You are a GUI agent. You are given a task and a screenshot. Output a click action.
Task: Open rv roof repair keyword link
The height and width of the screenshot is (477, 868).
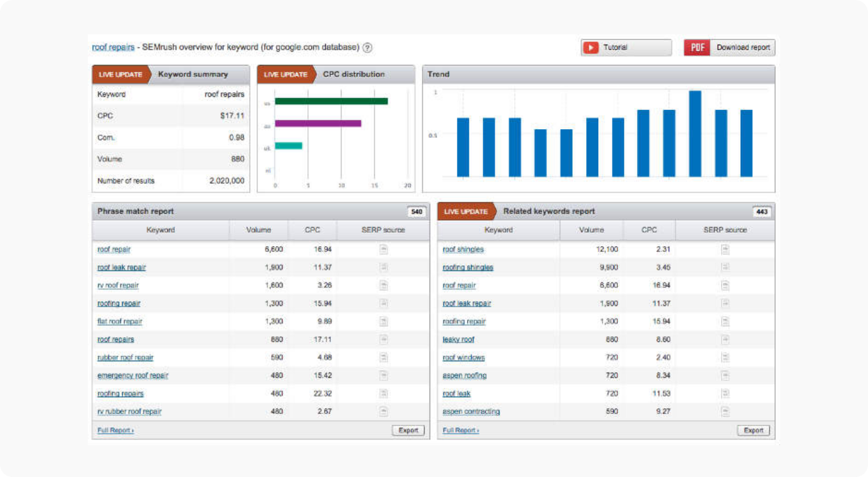tap(118, 286)
